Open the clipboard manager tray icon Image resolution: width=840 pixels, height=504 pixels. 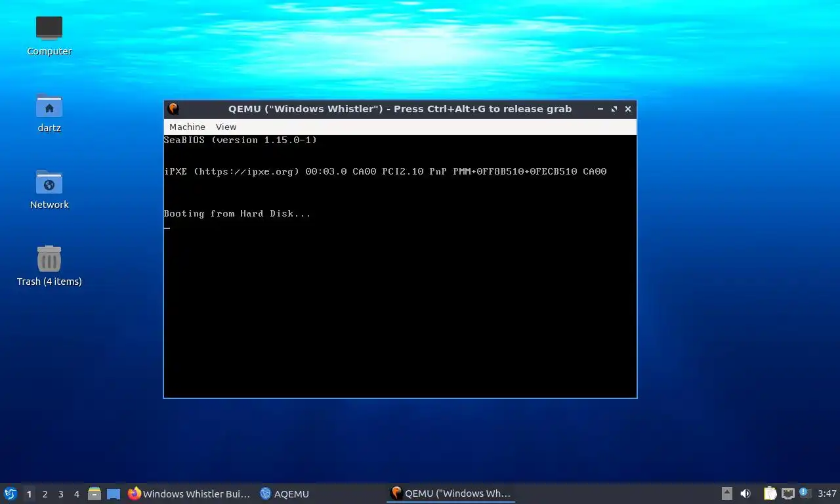tap(770, 493)
